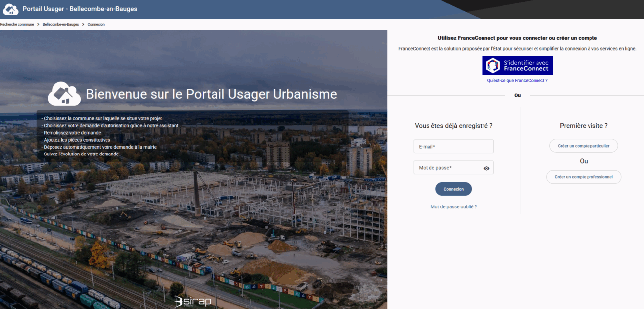Click the Marianne icon on the FranceConnect button
644x309 pixels.
pyautogui.click(x=492, y=65)
